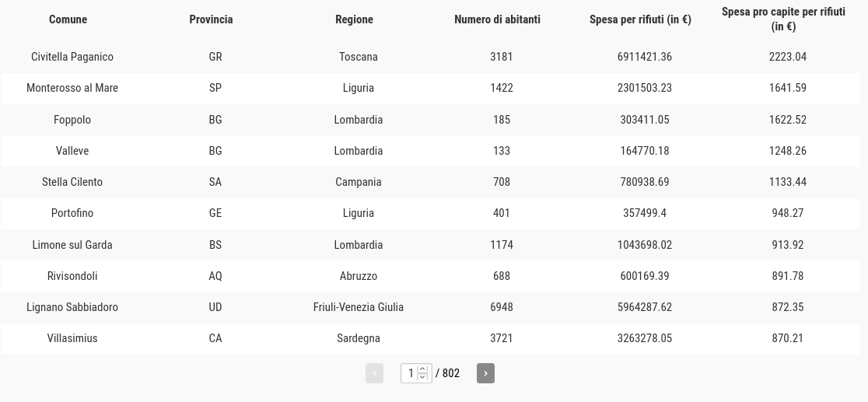Sort by Spesa per rifiuti header

pos(640,19)
